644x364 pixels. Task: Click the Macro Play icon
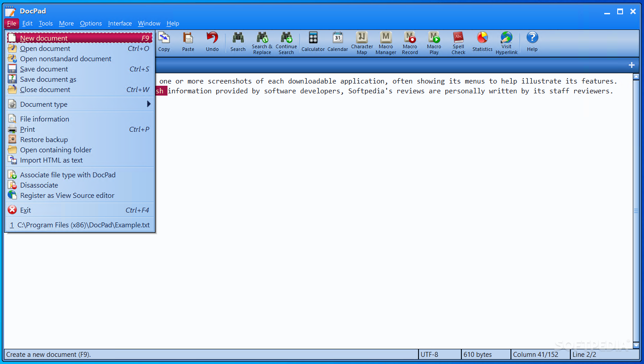point(434,43)
